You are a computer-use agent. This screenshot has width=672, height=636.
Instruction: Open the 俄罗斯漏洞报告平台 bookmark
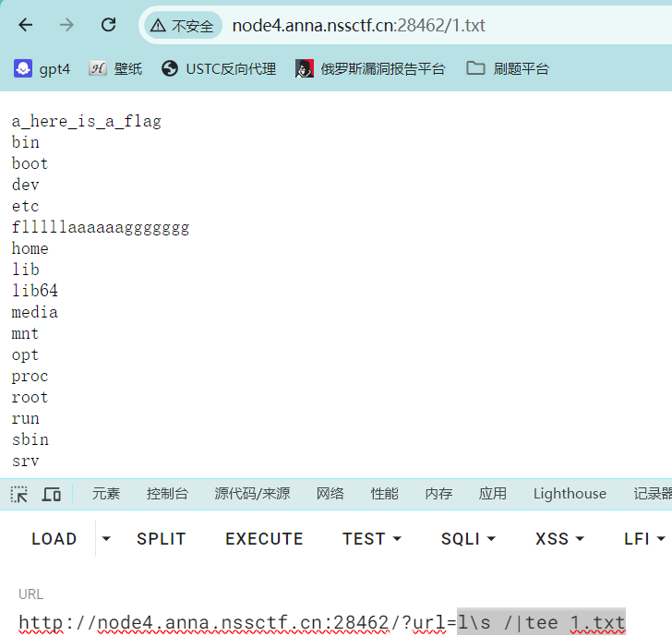point(370,68)
